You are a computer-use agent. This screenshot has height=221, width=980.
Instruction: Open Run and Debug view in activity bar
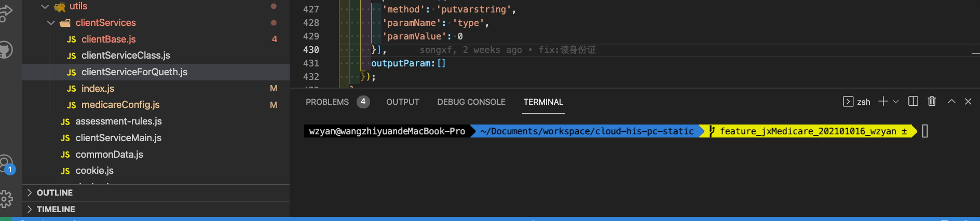click(6, 14)
